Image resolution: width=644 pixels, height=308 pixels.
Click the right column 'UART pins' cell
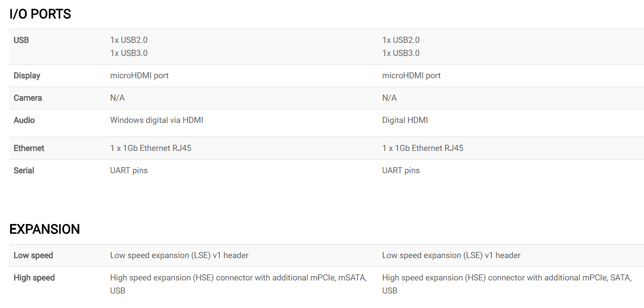point(401,171)
